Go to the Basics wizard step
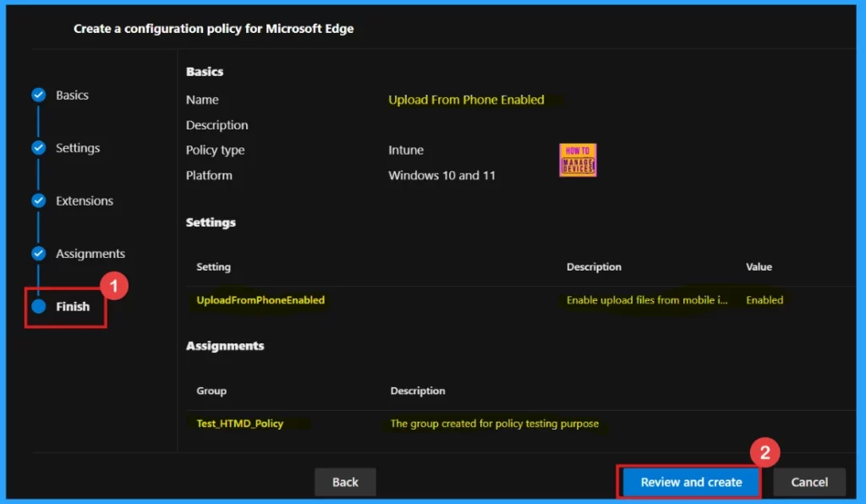 tap(72, 95)
